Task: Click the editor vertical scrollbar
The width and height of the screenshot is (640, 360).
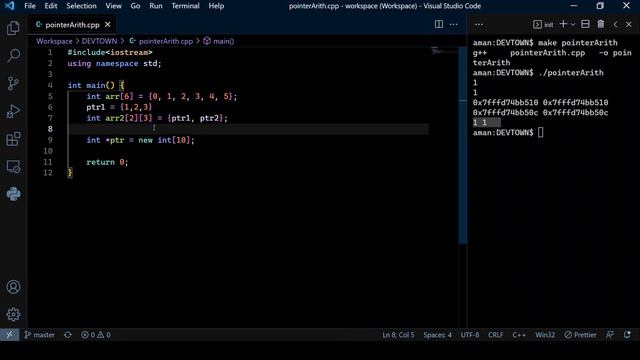Action: pos(462,145)
